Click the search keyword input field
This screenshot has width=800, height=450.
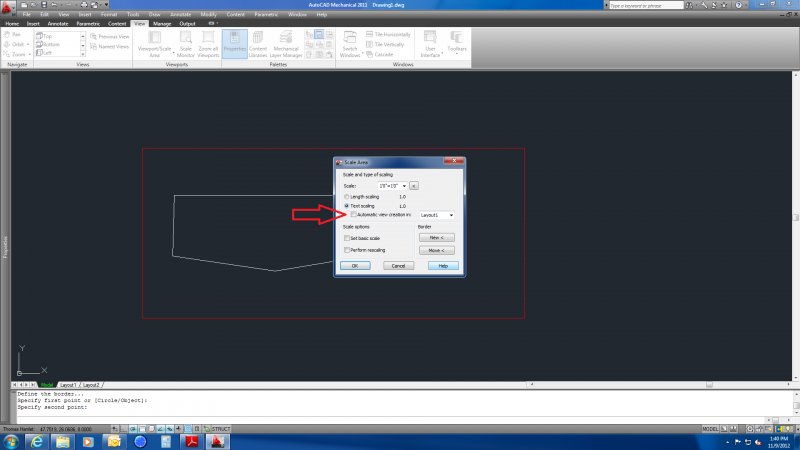click(645, 5)
